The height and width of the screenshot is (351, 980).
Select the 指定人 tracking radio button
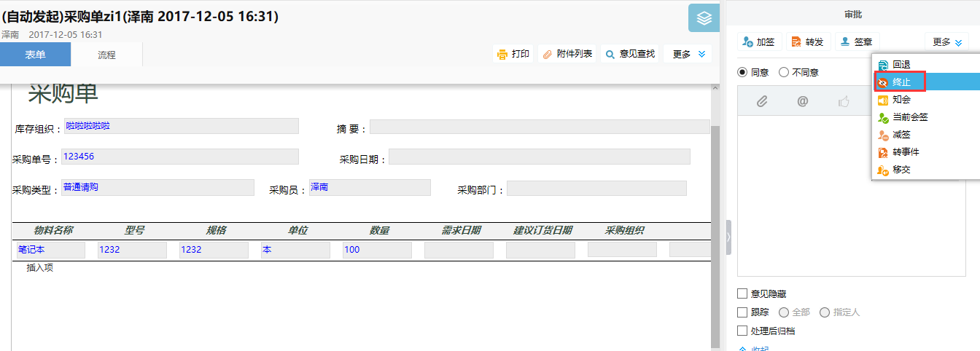pos(825,312)
